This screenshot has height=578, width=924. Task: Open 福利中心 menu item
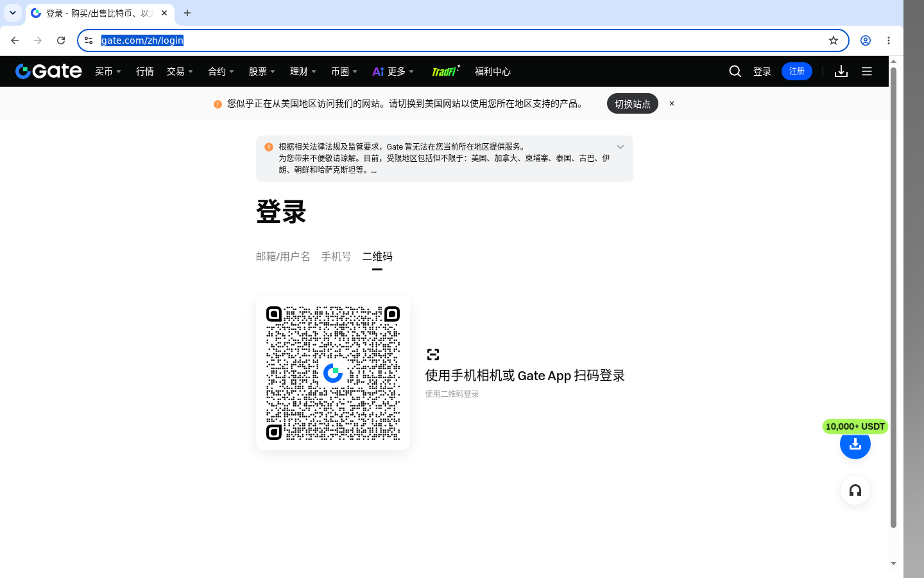tap(493, 71)
